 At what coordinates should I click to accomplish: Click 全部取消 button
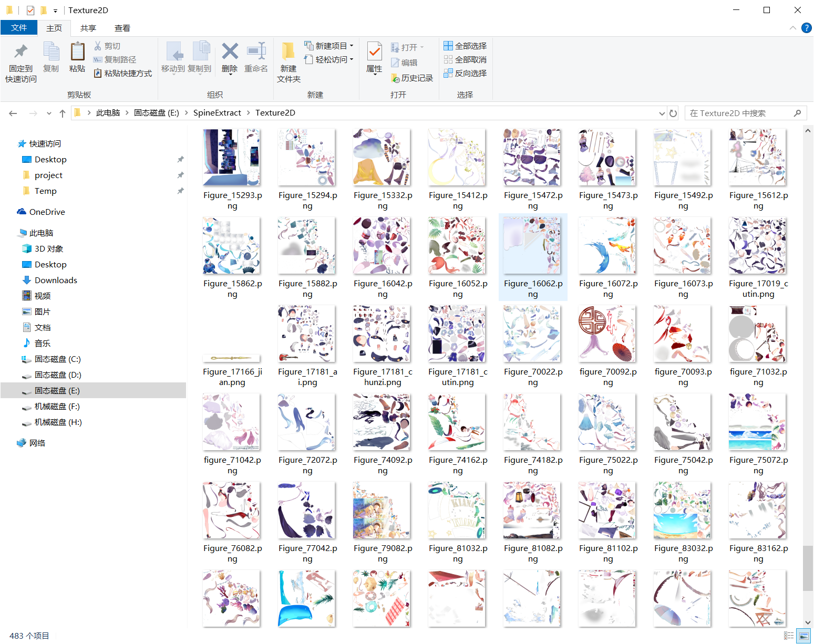click(x=465, y=60)
